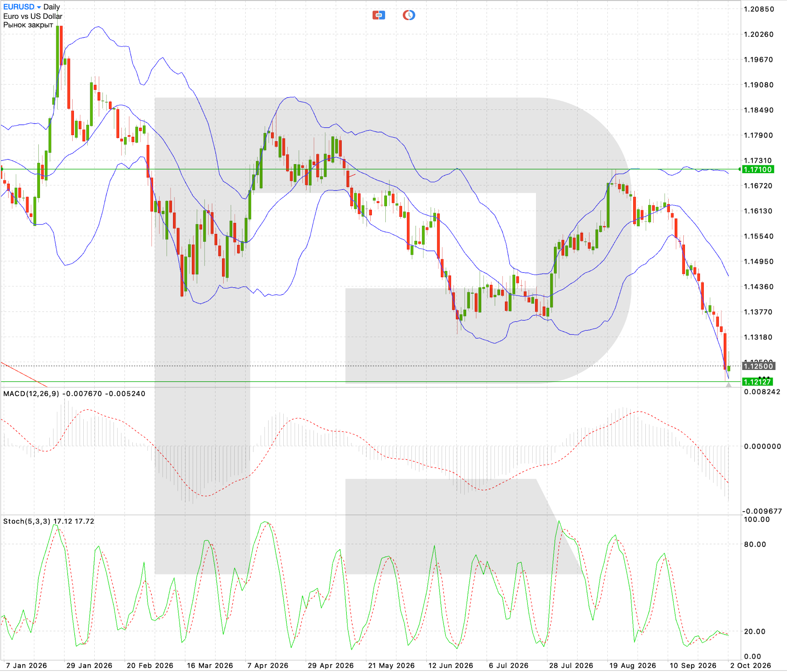Click the 28 Jul 2026 date label
Screen dimensions: 787x672
click(x=571, y=665)
